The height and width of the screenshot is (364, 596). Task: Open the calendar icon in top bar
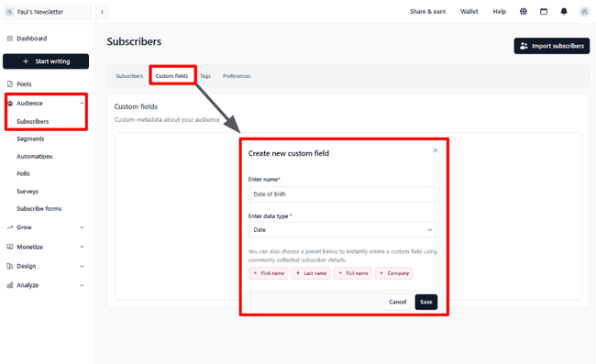[x=544, y=11]
